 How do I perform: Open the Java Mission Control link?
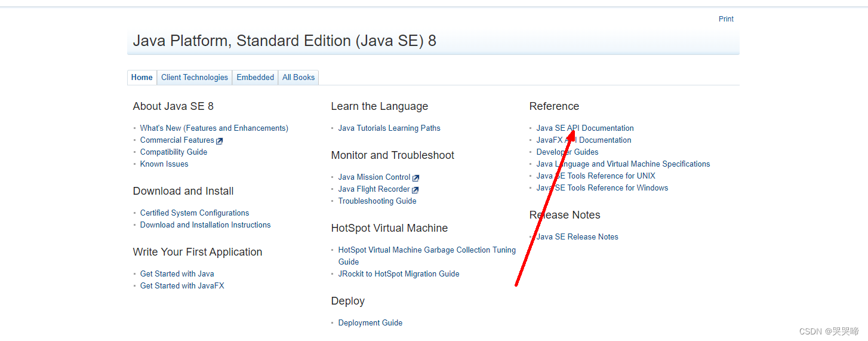[x=374, y=177]
